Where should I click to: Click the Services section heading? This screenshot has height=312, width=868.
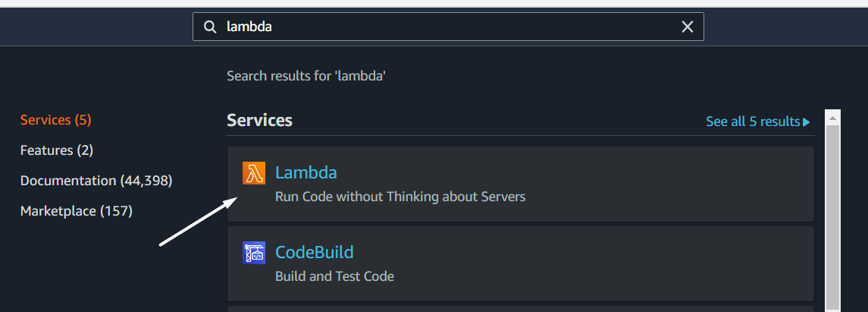tap(259, 120)
